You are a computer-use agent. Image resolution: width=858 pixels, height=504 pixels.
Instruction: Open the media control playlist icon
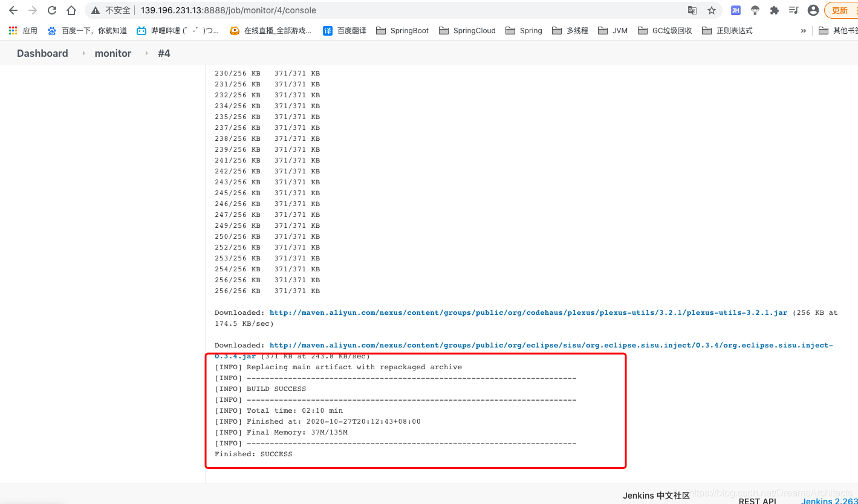click(794, 10)
